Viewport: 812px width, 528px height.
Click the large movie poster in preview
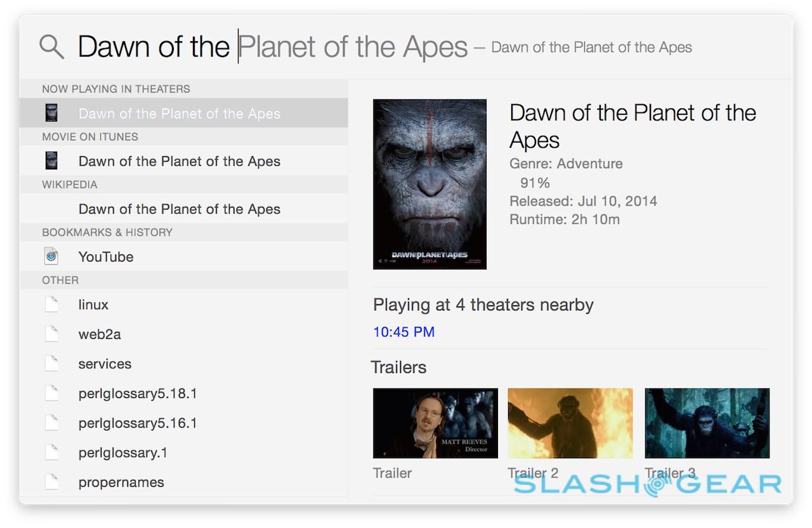tap(429, 184)
